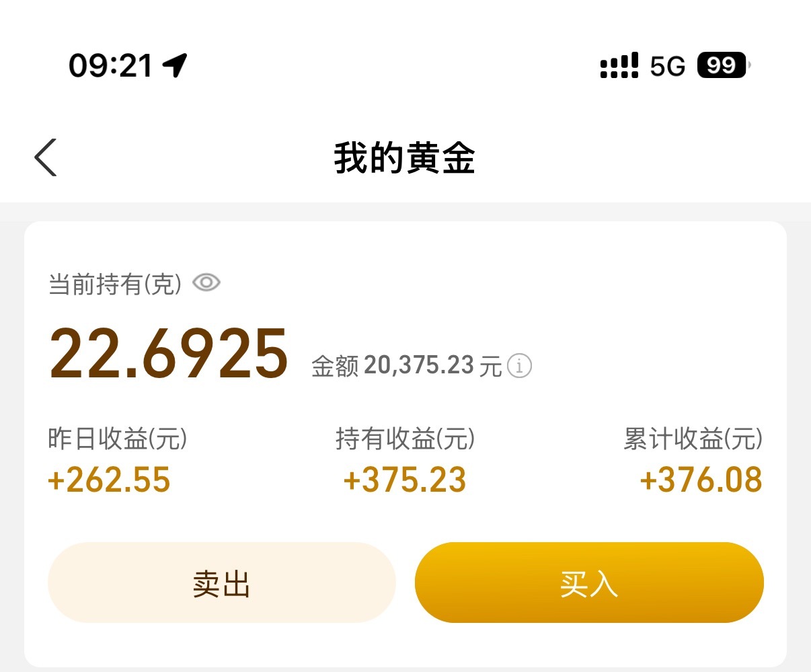
Task: Tap the cellular signal bars icon
Action: (x=619, y=66)
